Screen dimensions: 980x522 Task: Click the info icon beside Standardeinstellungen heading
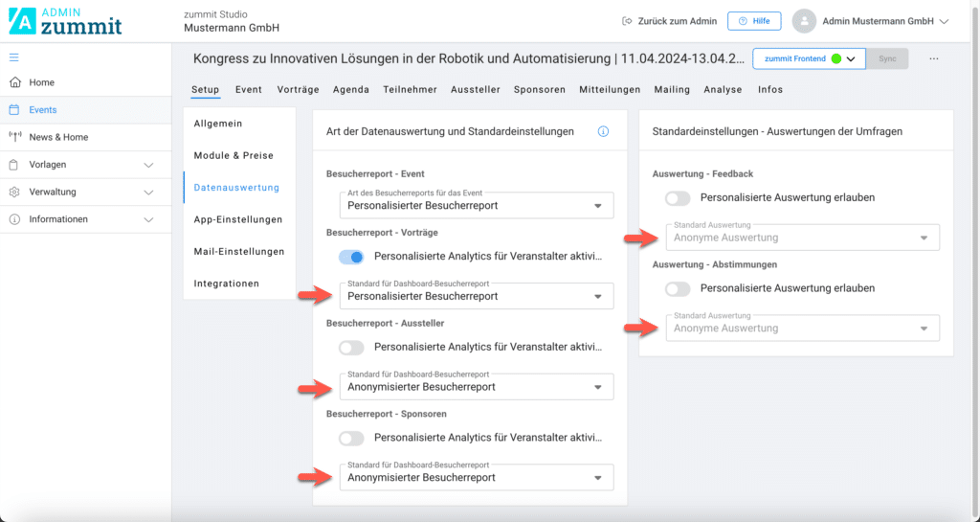tap(603, 131)
